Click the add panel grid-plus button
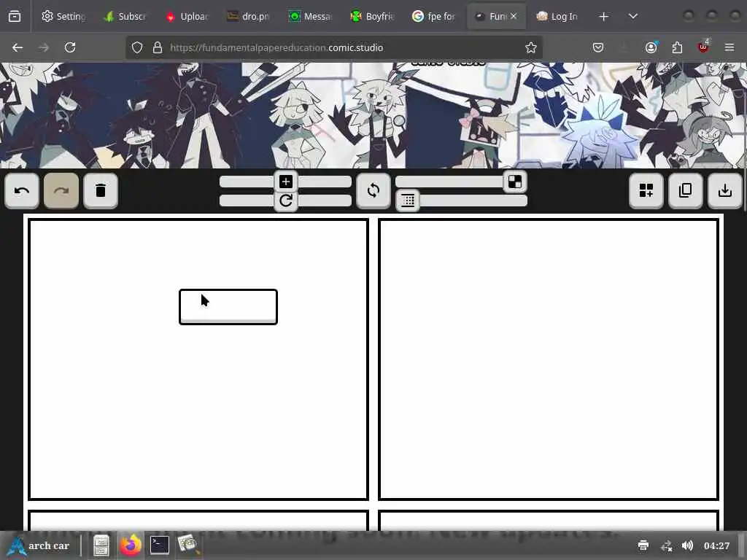The image size is (747, 560). (x=646, y=191)
